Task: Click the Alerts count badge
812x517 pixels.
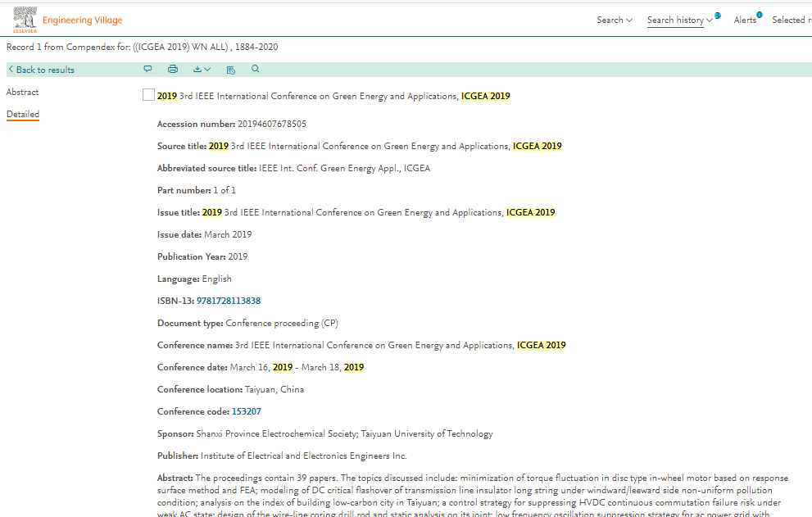Action: pyautogui.click(x=760, y=15)
